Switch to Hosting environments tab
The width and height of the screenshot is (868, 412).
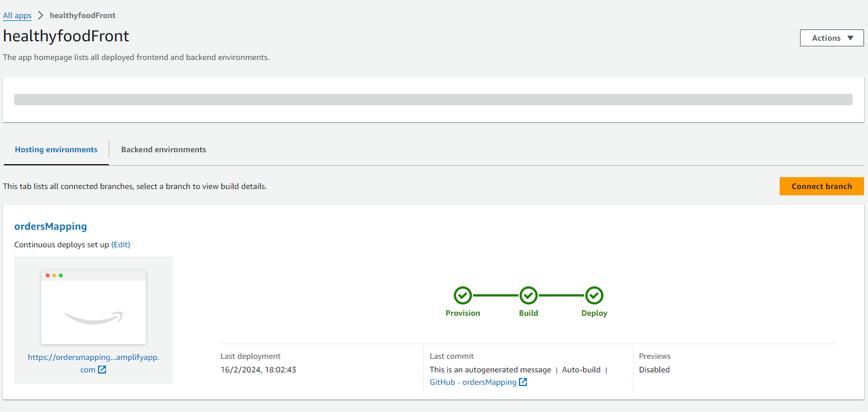pyautogui.click(x=56, y=150)
